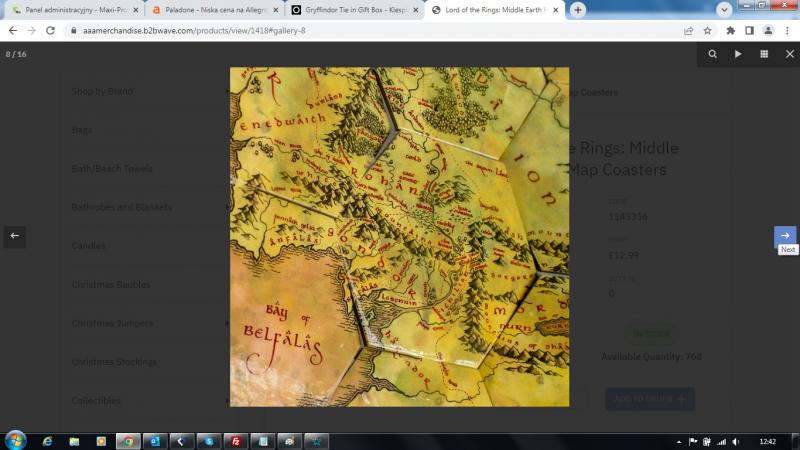This screenshot has width=800, height=450.
Task: Open Chrome profile menu
Action: click(x=768, y=31)
